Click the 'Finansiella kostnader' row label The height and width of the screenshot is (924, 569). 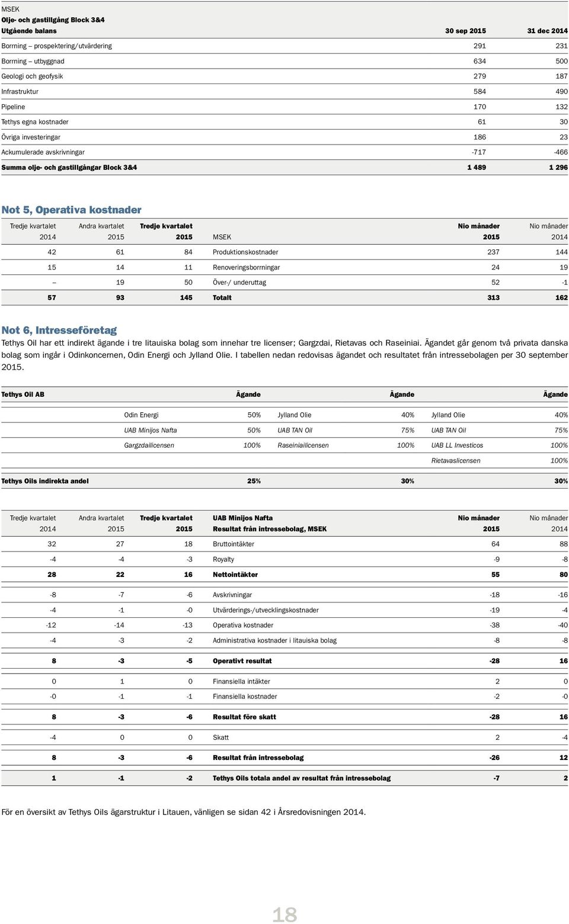click(x=245, y=697)
